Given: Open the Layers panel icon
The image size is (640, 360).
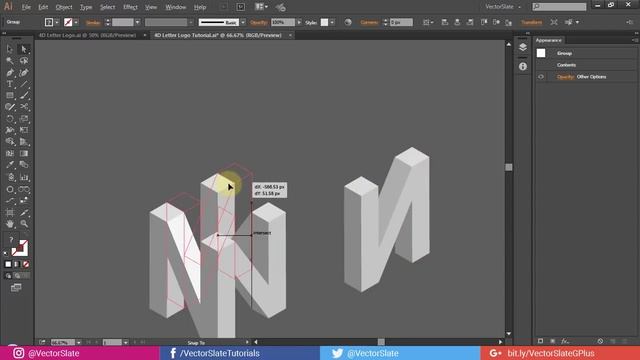Looking at the screenshot, I should 523,47.
